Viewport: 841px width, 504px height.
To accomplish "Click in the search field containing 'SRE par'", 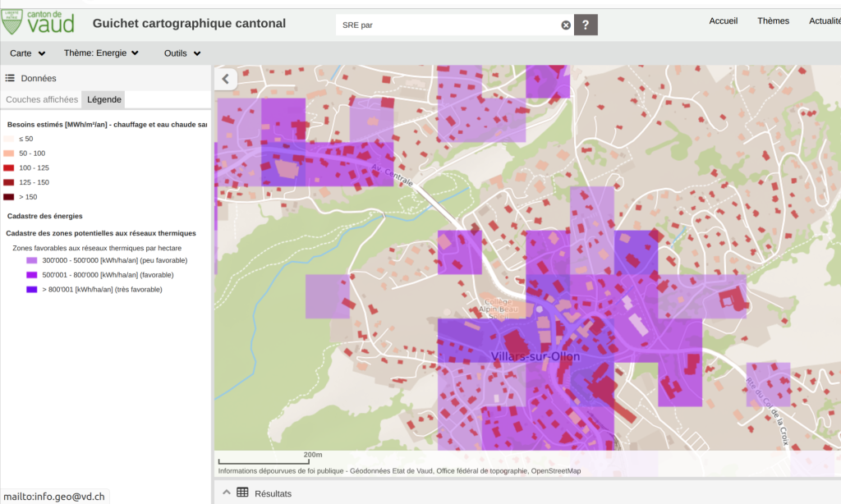I will click(x=448, y=25).
